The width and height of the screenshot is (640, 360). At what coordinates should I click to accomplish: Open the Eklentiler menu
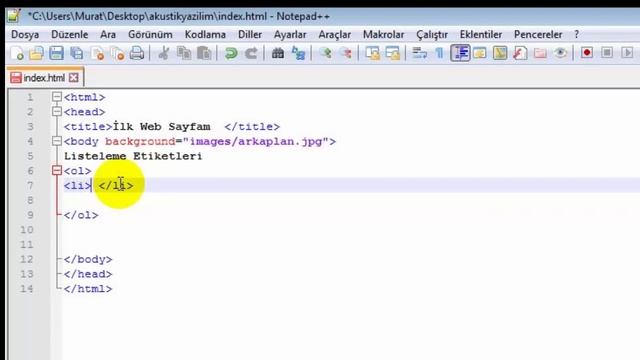pos(481,35)
